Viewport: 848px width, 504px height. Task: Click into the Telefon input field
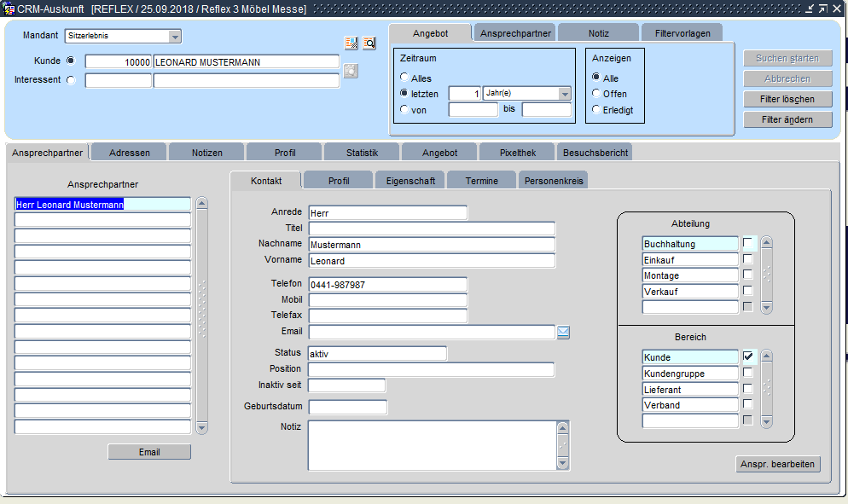coord(387,285)
